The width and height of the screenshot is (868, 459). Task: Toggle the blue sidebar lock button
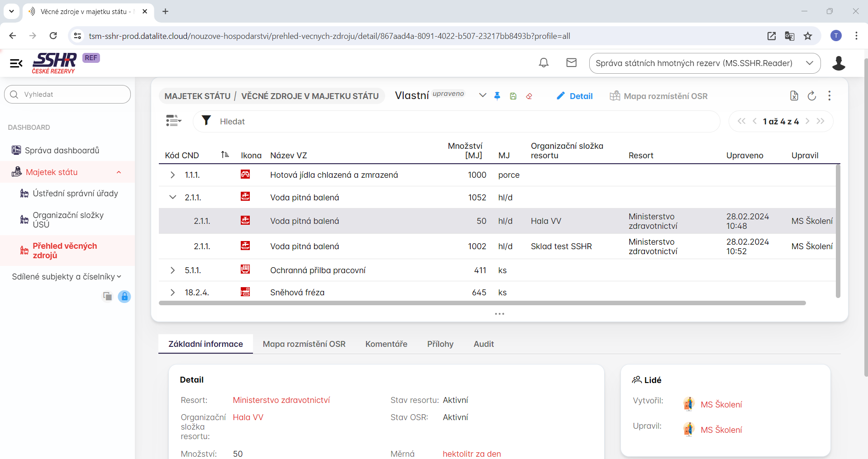tap(124, 296)
